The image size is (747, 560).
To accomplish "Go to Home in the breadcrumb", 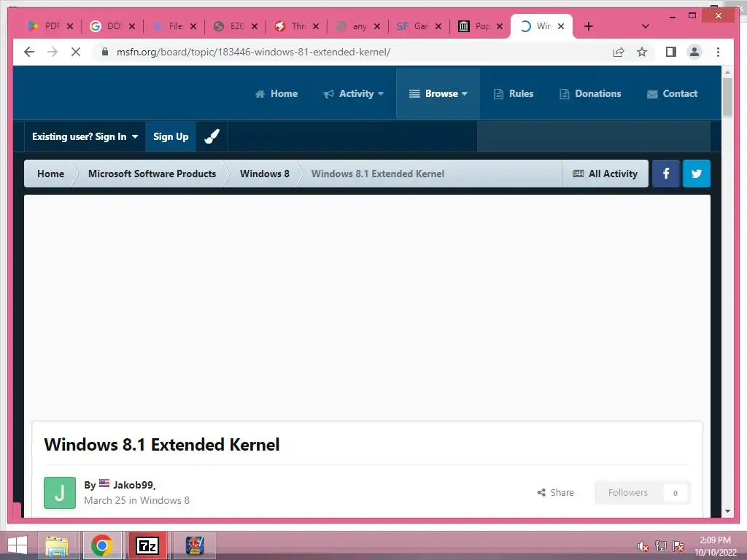I will click(50, 174).
